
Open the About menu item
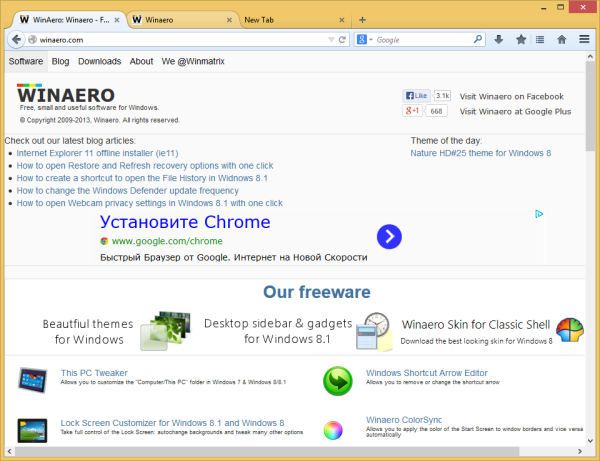tap(141, 61)
